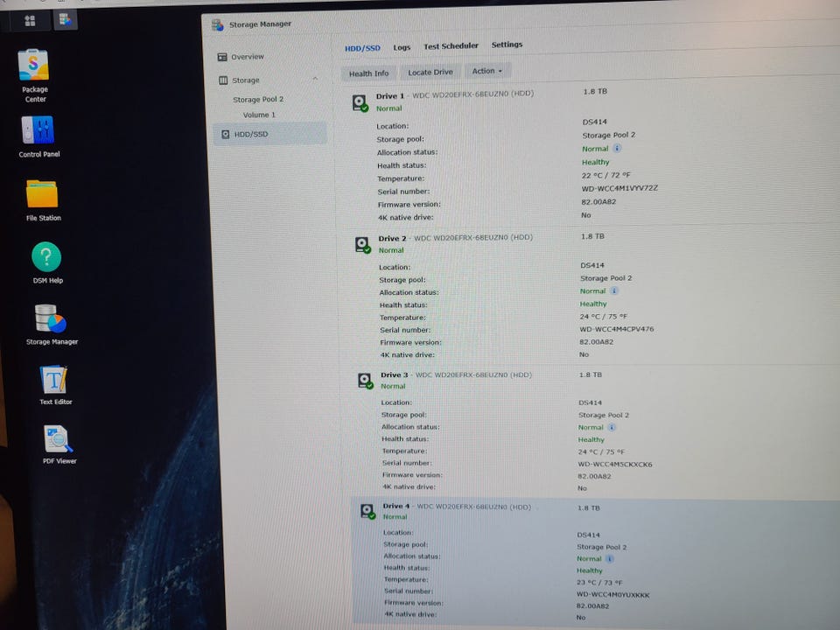Switch to the Logs tab

tap(402, 47)
